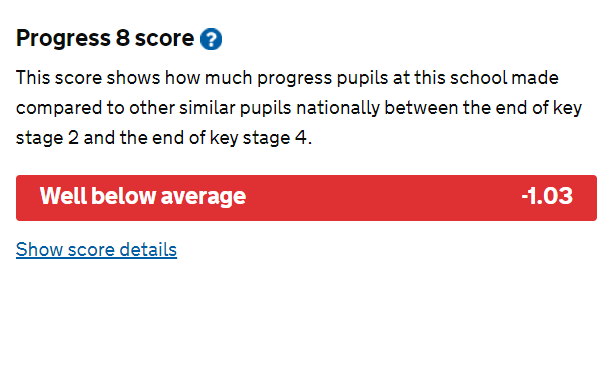Click the word 'score' in the heading
The height and width of the screenshot is (372, 604).
coord(164,39)
